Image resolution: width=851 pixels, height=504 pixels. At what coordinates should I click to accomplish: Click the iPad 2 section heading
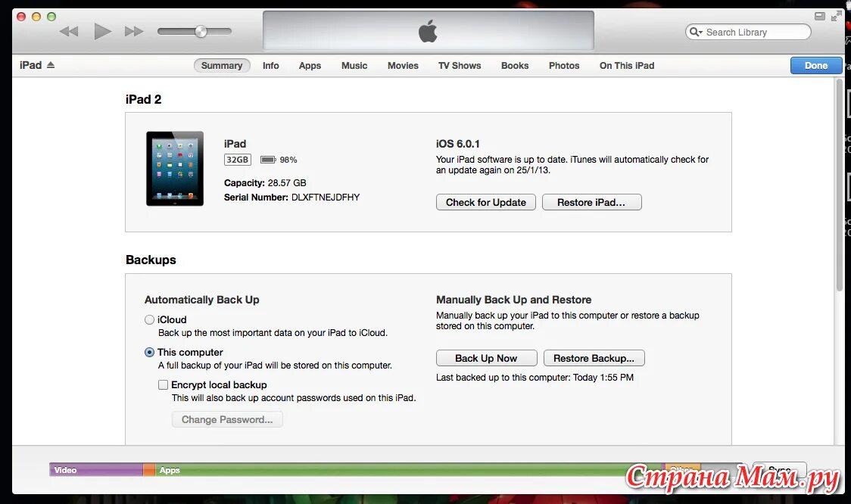pyautogui.click(x=143, y=99)
